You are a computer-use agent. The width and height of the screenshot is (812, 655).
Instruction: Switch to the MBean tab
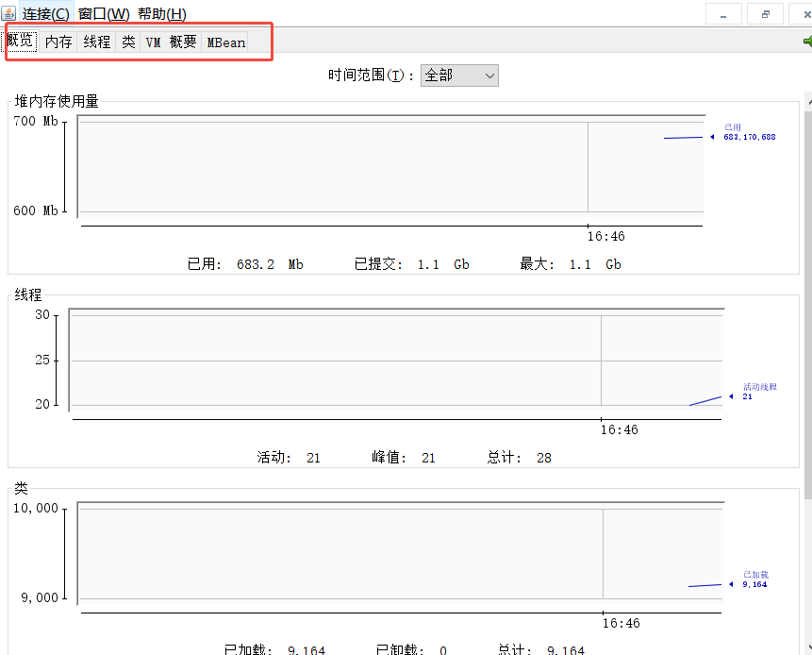click(x=224, y=42)
